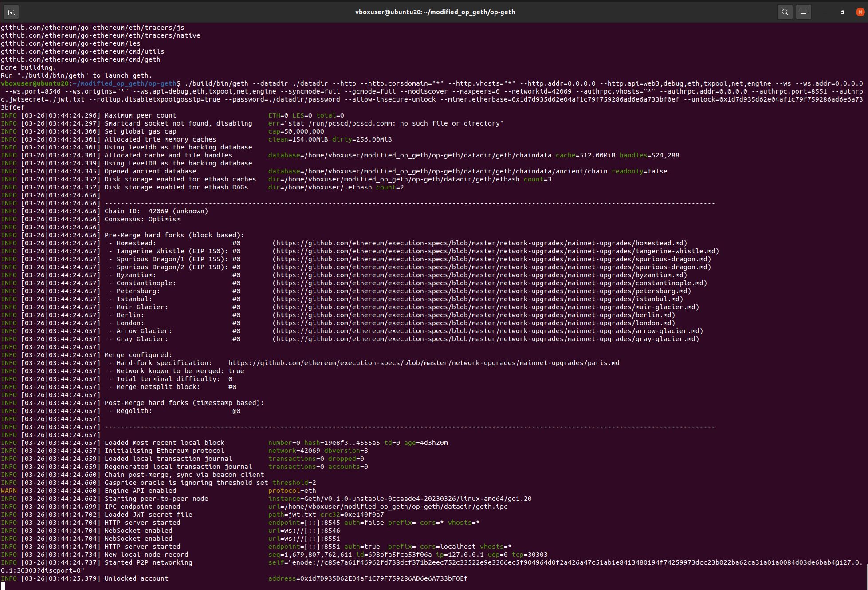The image size is (868, 590).
Task: Click 'Unlocked account' message
Action: click(136, 578)
